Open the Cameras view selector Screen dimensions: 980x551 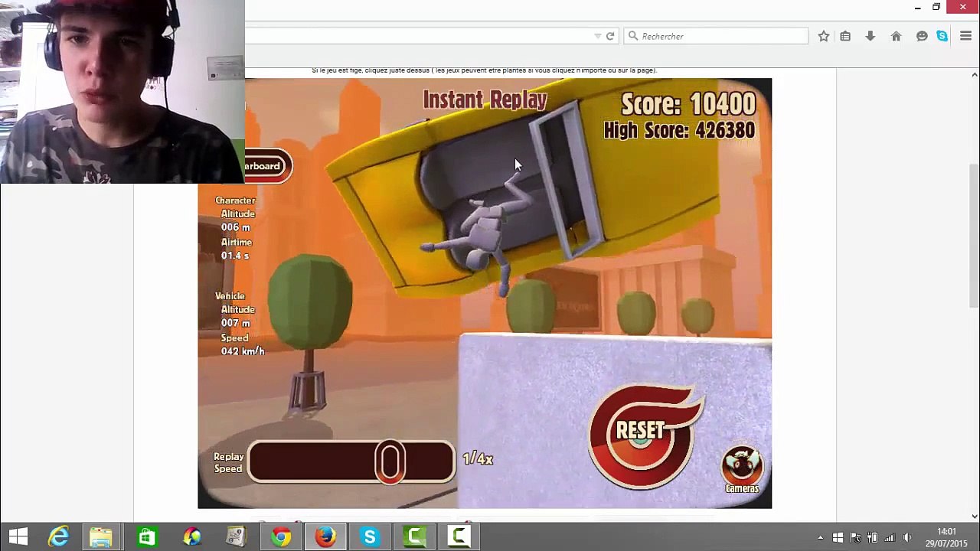pyautogui.click(x=742, y=469)
